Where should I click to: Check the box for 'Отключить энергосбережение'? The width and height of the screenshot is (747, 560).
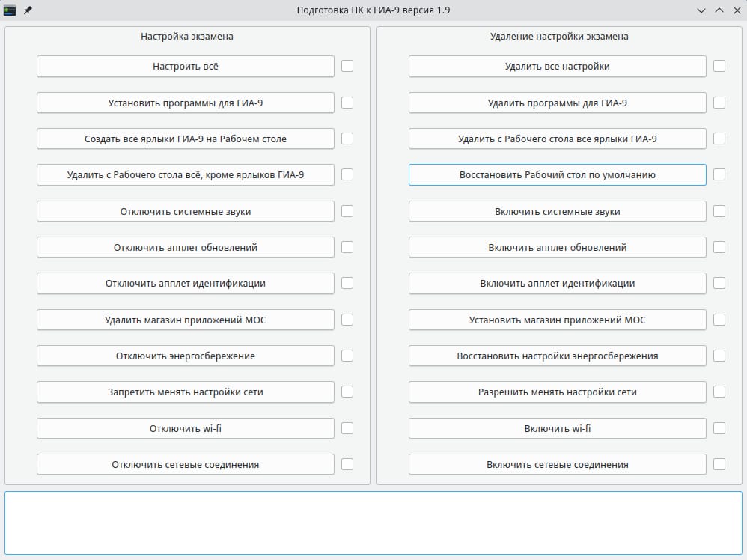click(x=347, y=356)
